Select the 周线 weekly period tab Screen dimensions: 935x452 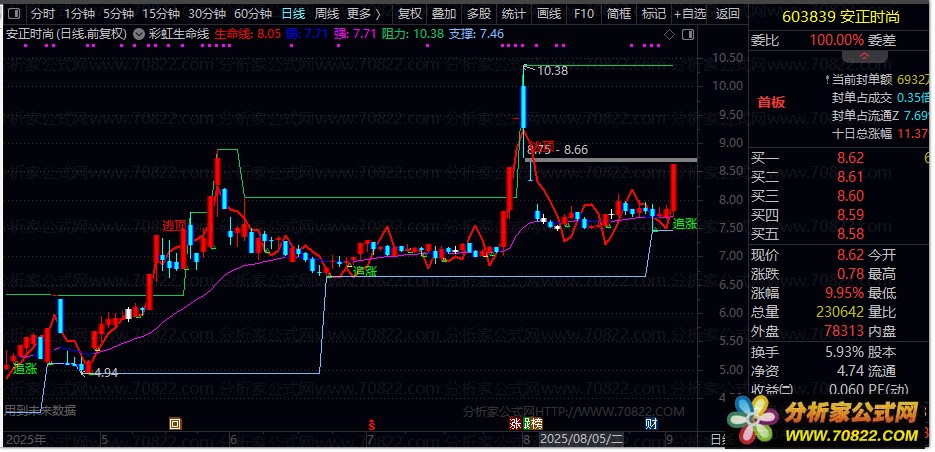click(x=326, y=14)
